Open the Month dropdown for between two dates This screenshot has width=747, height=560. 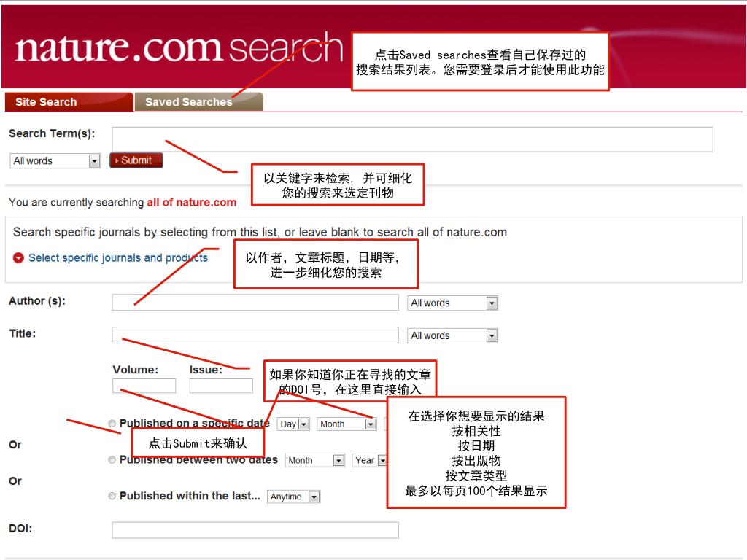[x=314, y=461]
